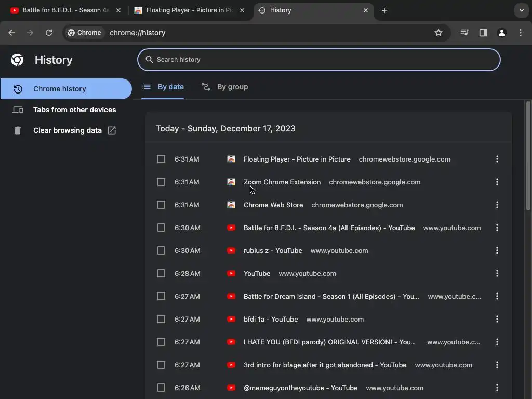
Task: Reload the history page
Action: coord(49,33)
